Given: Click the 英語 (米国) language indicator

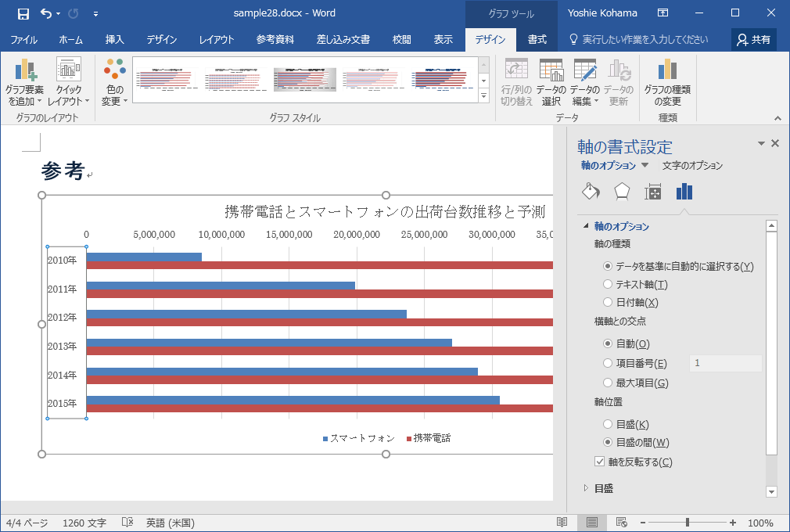Looking at the screenshot, I should (171, 523).
